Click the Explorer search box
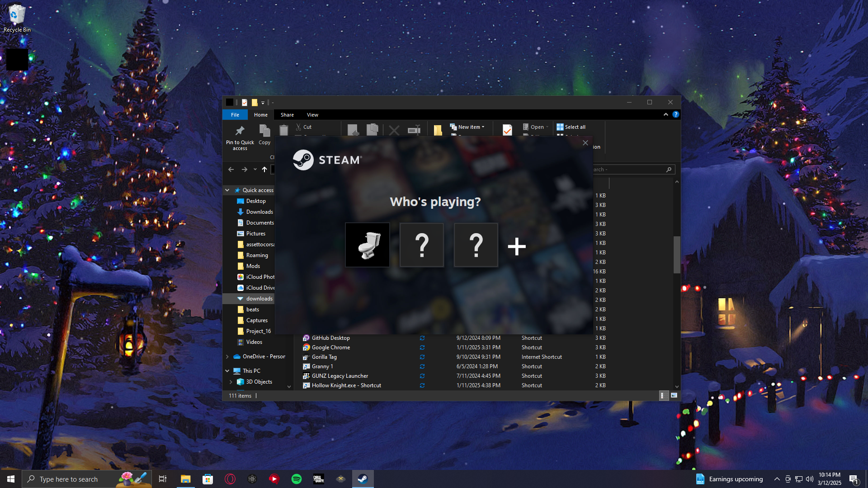 [x=634, y=169]
